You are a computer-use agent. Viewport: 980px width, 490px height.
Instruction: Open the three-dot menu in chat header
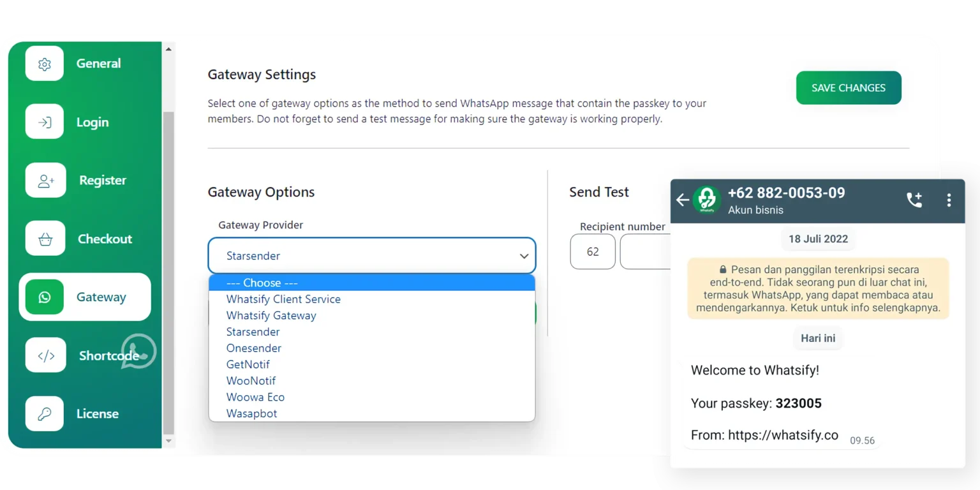pos(949,200)
